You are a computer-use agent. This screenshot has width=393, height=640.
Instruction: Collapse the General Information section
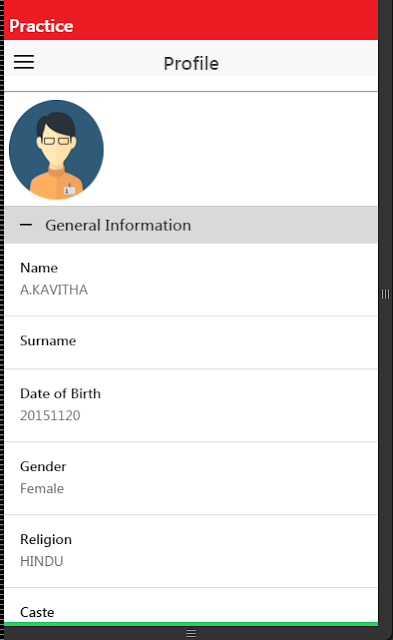(191, 225)
